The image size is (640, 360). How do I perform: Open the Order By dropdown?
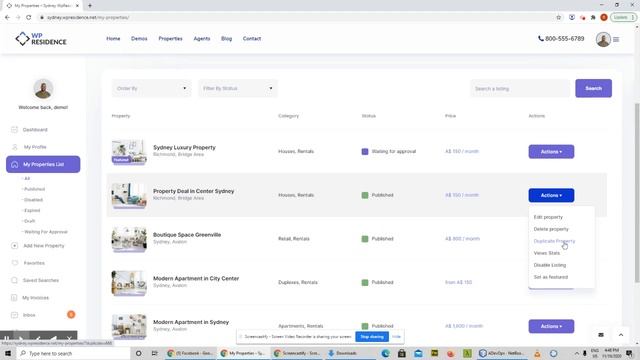coord(151,89)
